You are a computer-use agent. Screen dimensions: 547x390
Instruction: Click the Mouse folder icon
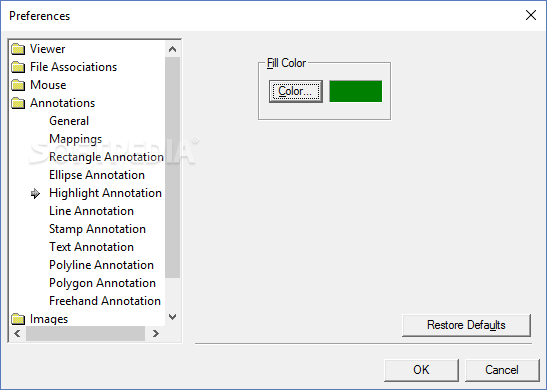coord(18,85)
